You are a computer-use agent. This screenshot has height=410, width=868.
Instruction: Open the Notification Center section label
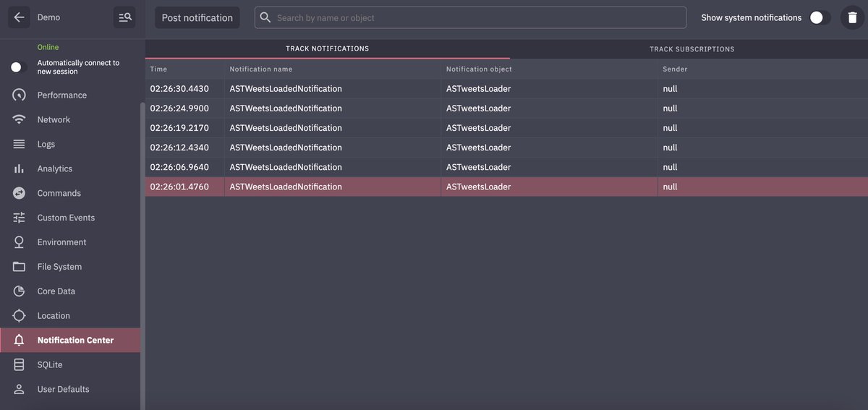(75, 341)
